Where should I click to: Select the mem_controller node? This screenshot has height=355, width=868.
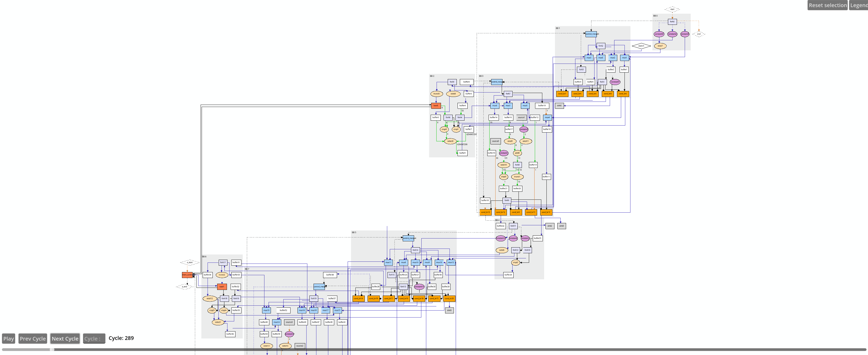[x=187, y=275]
